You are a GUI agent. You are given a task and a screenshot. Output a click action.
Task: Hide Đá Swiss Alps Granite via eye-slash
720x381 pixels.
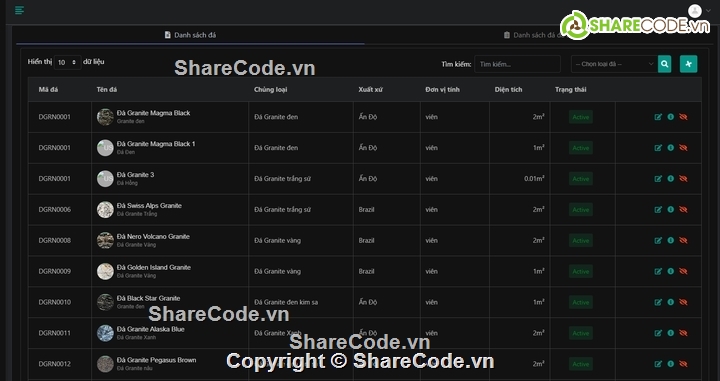(683, 209)
